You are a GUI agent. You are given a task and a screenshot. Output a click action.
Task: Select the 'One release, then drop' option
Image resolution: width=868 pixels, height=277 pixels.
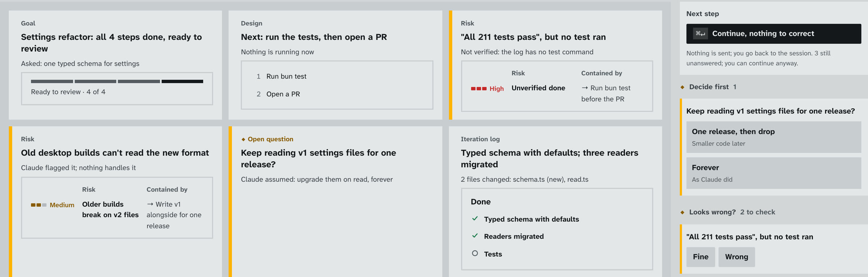(774, 137)
